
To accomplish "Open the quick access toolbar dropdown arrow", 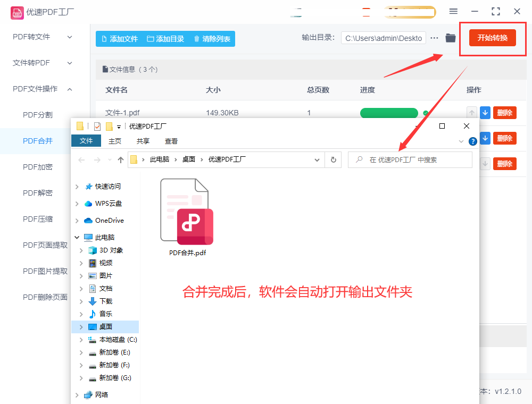I will 119,127.
